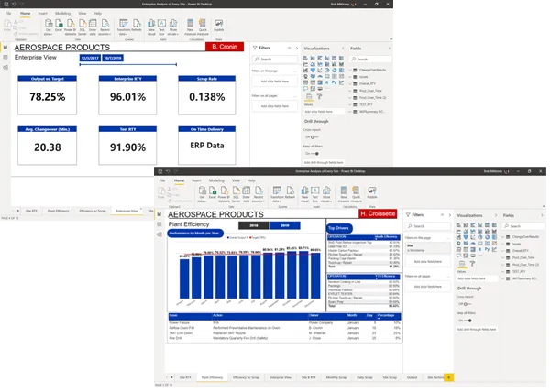Add new page with yellow plus button
Viewport: 551px width, 392px height.
(448, 377)
